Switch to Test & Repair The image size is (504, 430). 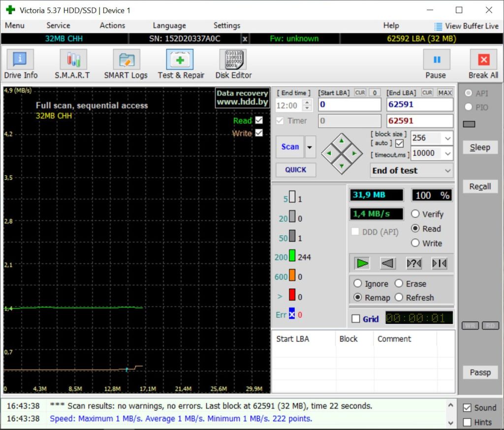180,64
